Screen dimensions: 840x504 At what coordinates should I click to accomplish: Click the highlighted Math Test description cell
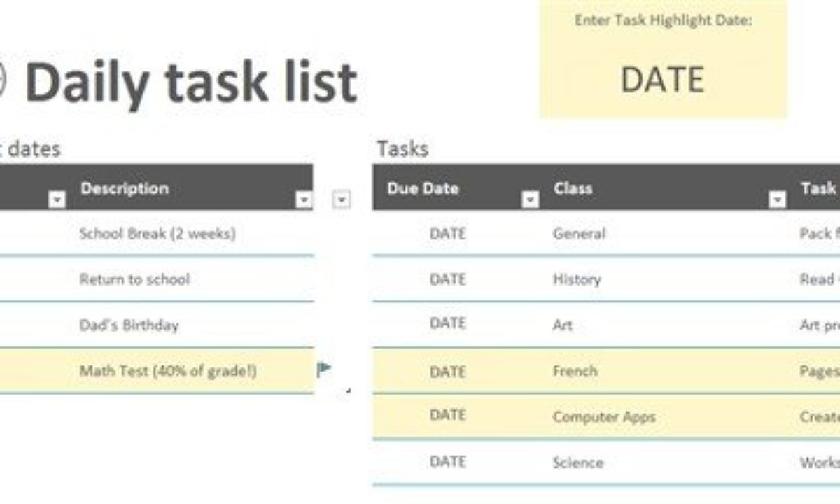167,370
